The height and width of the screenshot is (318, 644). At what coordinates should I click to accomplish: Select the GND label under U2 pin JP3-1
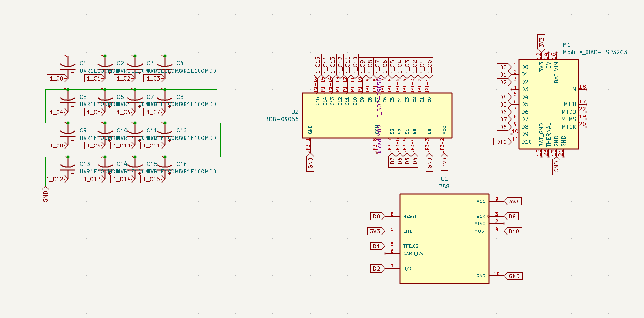point(310,162)
